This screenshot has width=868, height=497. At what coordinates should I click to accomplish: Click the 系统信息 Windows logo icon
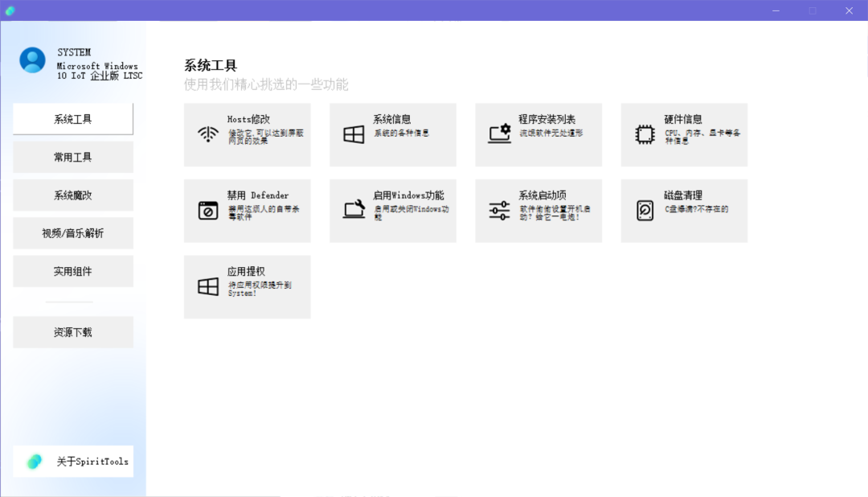pyautogui.click(x=354, y=134)
